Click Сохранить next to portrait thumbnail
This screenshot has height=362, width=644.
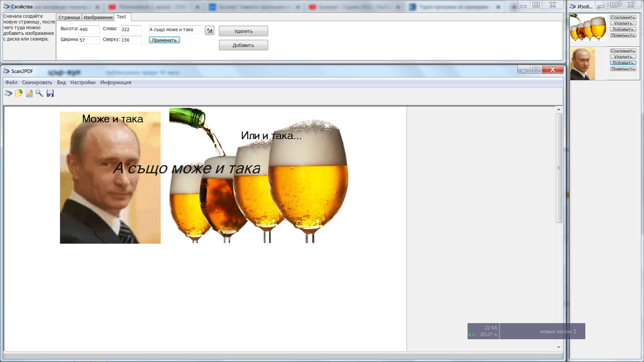point(623,51)
